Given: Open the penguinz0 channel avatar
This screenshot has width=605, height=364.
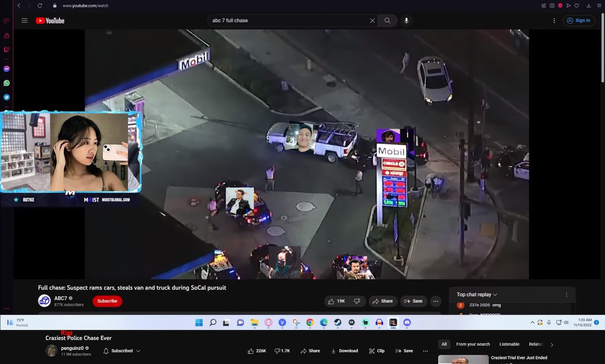Looking at the screenshot, I should 51,351.
